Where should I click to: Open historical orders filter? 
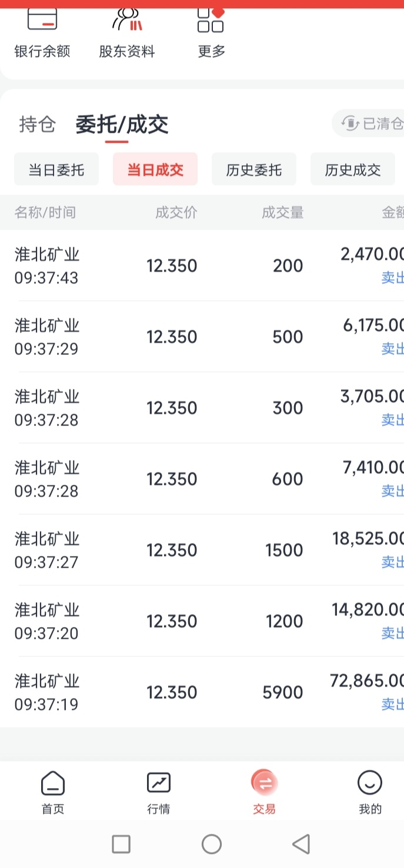(x=254, y=170)
